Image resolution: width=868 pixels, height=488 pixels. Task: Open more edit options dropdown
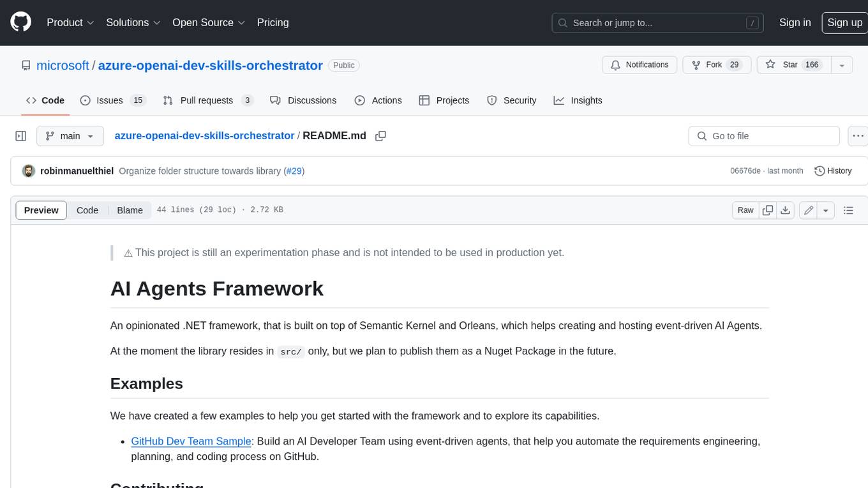(x=826, y=210)
